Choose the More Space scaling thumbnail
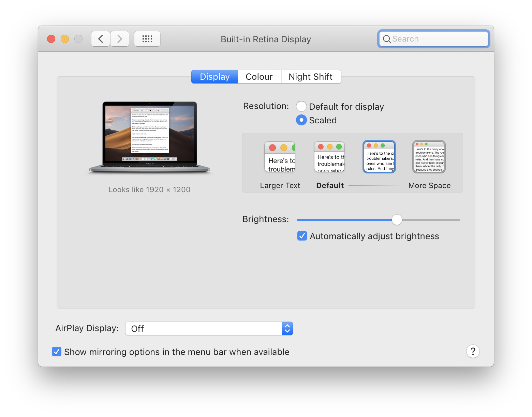 [x=429, y=157]
